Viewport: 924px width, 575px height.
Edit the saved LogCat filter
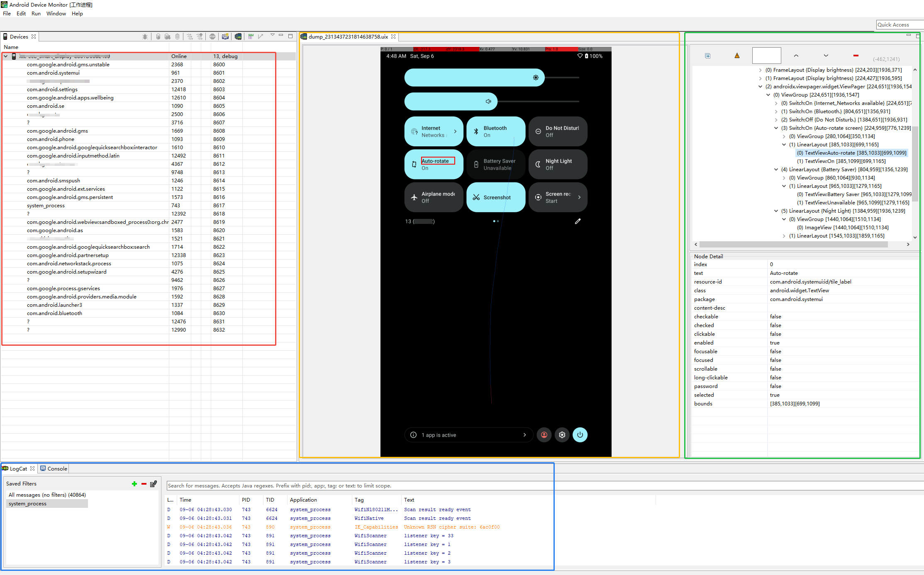tap(154, 483)
